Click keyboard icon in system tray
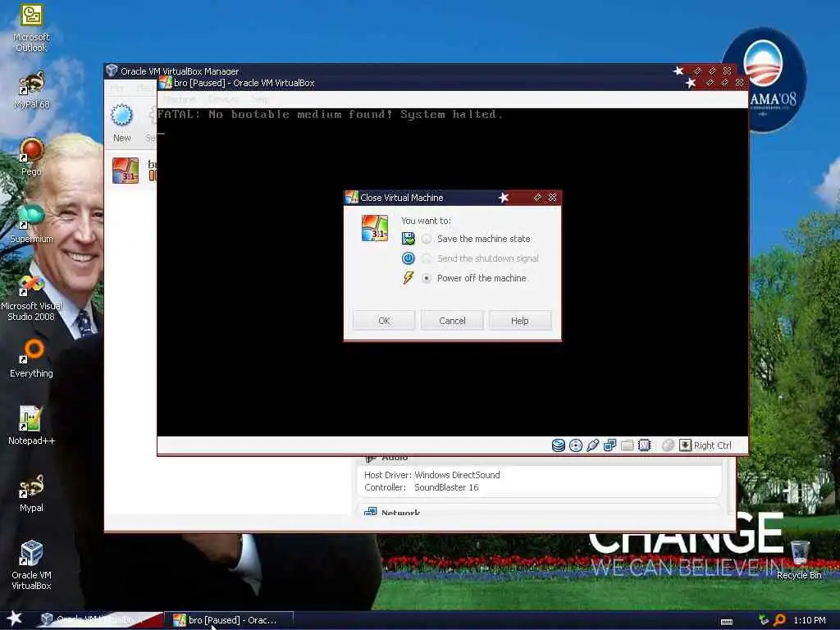This screenshot has height=630, width=840. pos(727,621)
